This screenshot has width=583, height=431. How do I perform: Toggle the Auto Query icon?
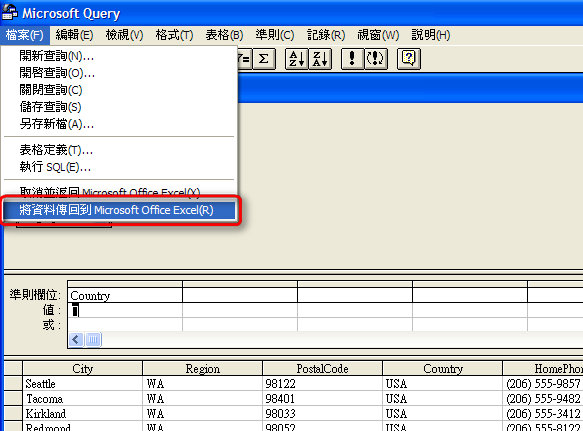pyautogui.click(x=376, y=59)
